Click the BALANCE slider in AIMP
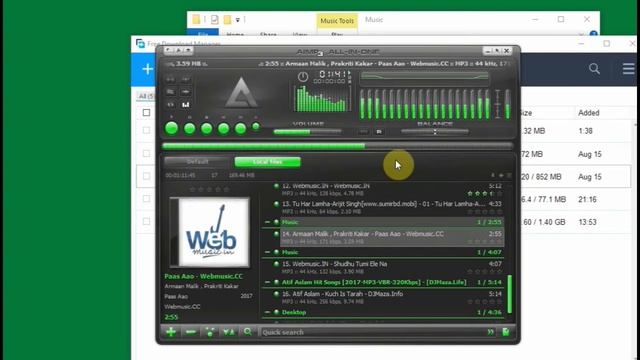Image resolution: width=640 pixels, height=360 pixels. coord(435,131)
